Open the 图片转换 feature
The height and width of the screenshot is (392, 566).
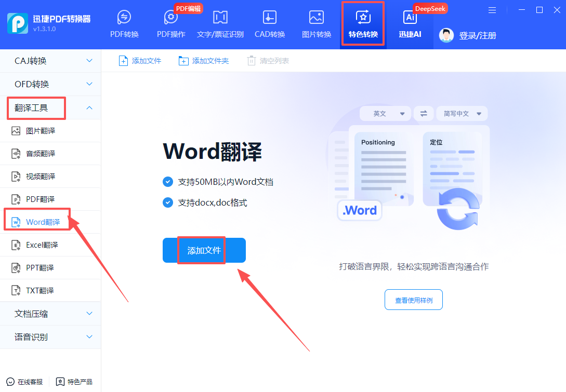[x=316, y=23]
